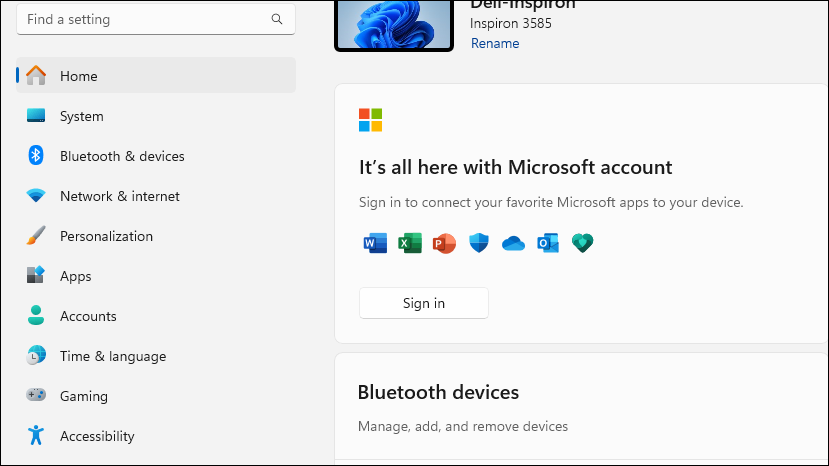Click the Accessibility figure icon
The width and height of the screenshot is (829, 466).
point(36,435)
